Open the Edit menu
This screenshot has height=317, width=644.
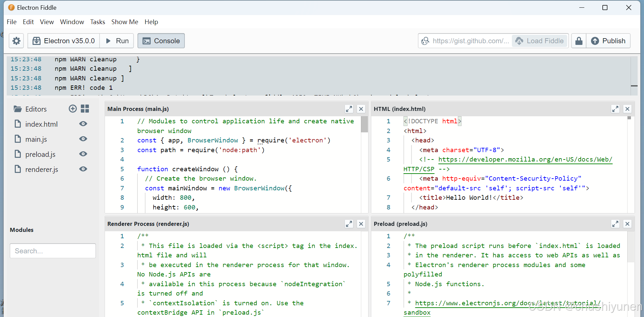tap(28, 22)
